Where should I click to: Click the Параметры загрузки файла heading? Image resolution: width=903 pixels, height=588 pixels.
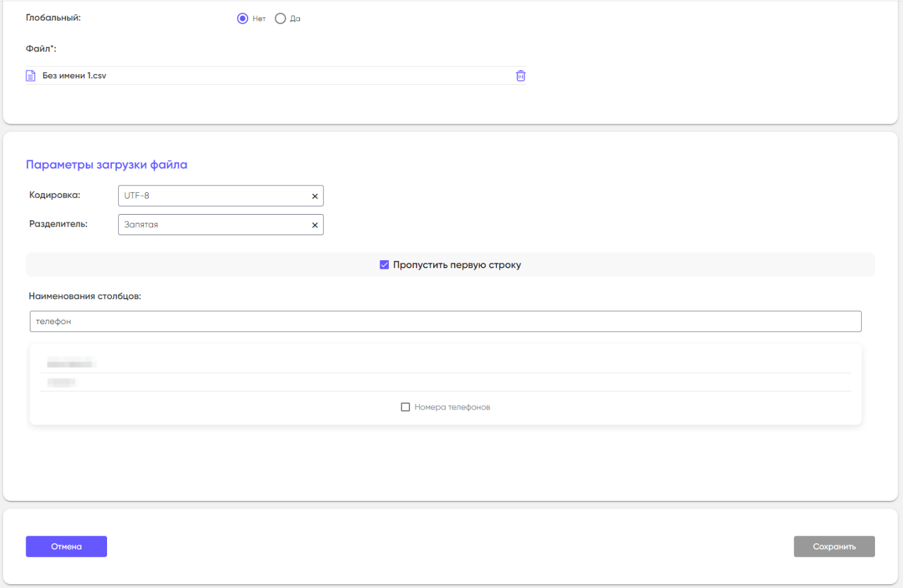(106, 165)
